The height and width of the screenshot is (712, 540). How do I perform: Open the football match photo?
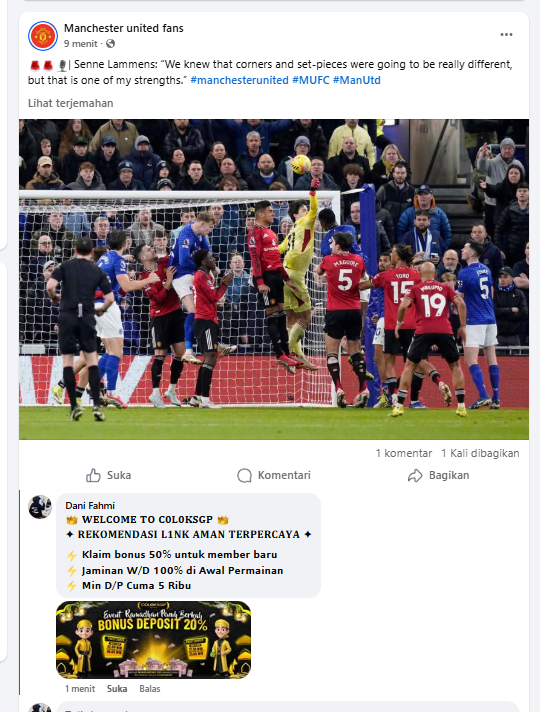[x=274, y=279]
